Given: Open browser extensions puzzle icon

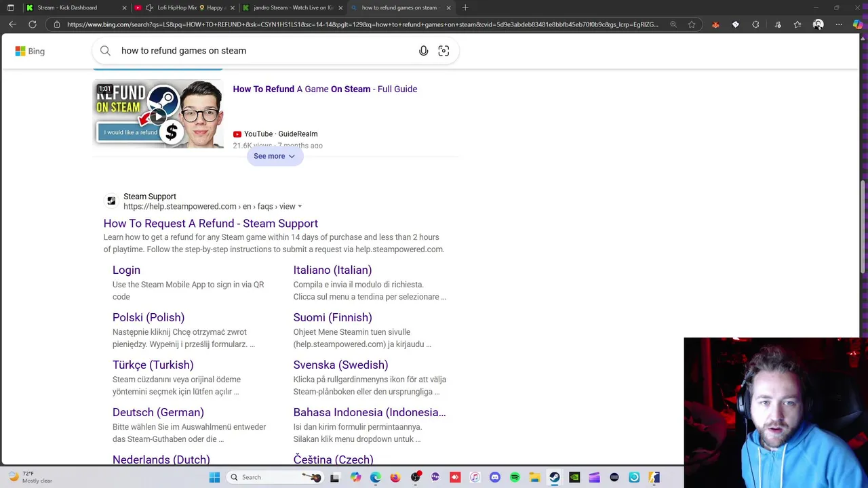Looking at the screenshot, I should (x=755, y=24).
